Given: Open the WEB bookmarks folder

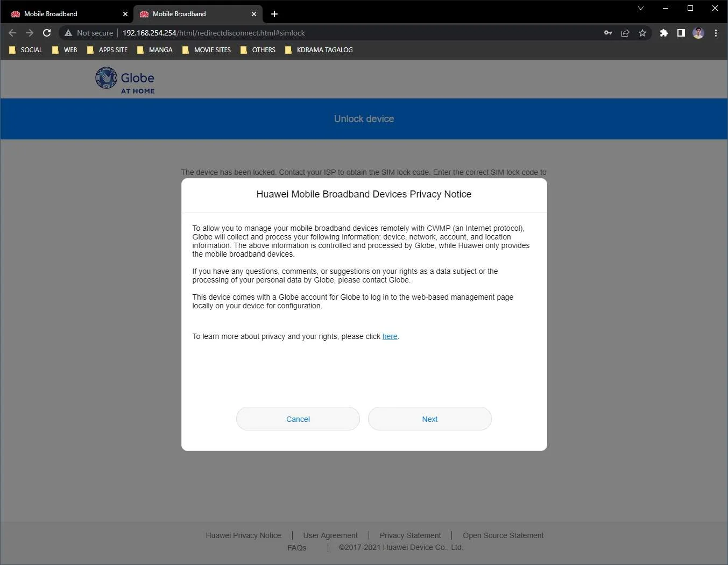Looking at the screenshot, I should (x=65, y=50).
